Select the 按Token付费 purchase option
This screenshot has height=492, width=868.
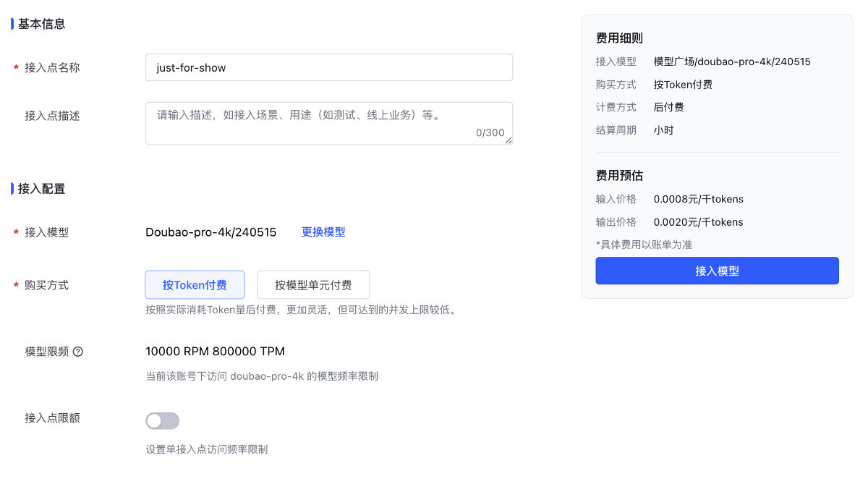point(195,285)
